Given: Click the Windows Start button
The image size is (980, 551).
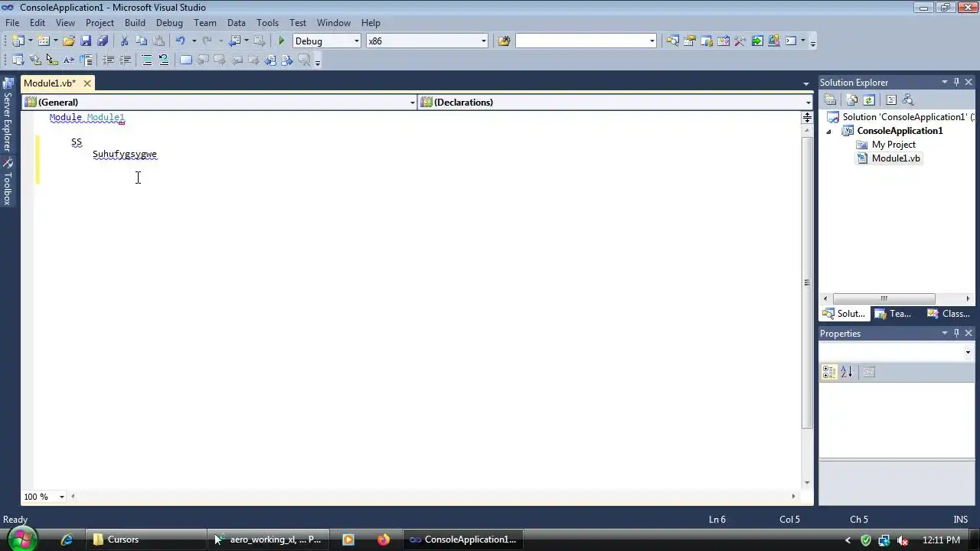Looking at the screenshot, I should tap(22, 539).
